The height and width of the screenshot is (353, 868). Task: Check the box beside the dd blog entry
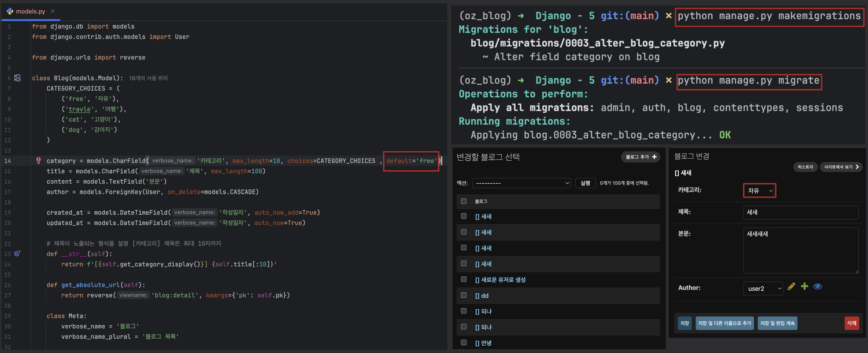pyautogui.click(x=464, y=295)
